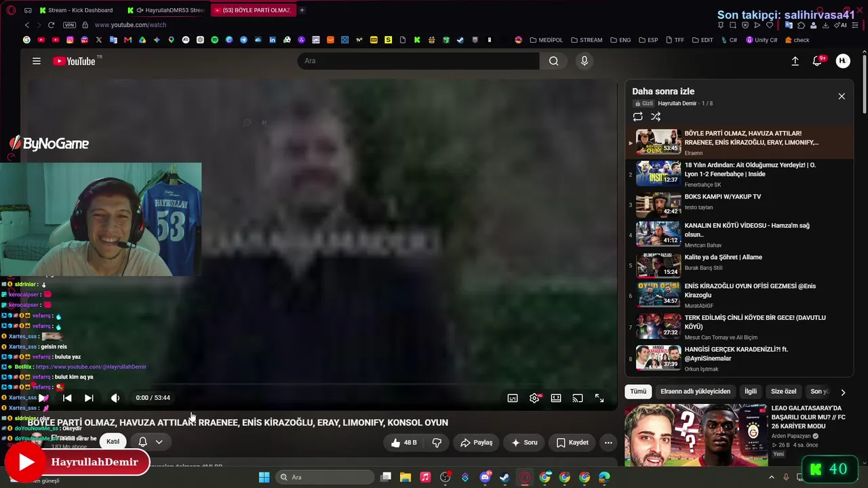Open a new browser tab

tap(302, 10)
